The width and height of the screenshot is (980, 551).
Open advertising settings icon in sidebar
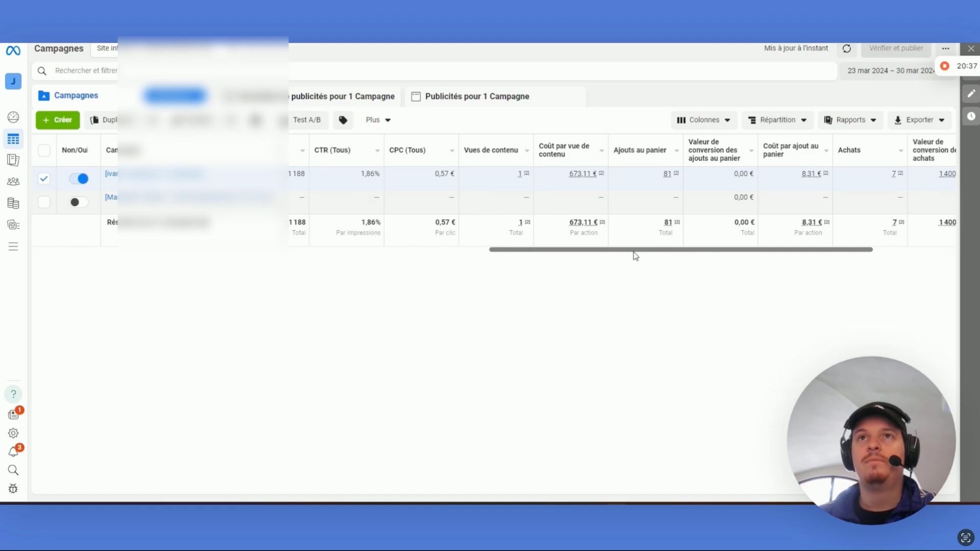tap(13, 224)
